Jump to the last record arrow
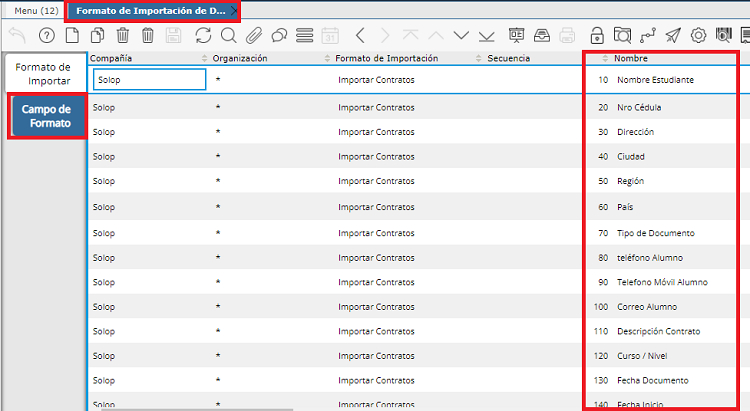This screenshot has width=750, height=411. 485,36
